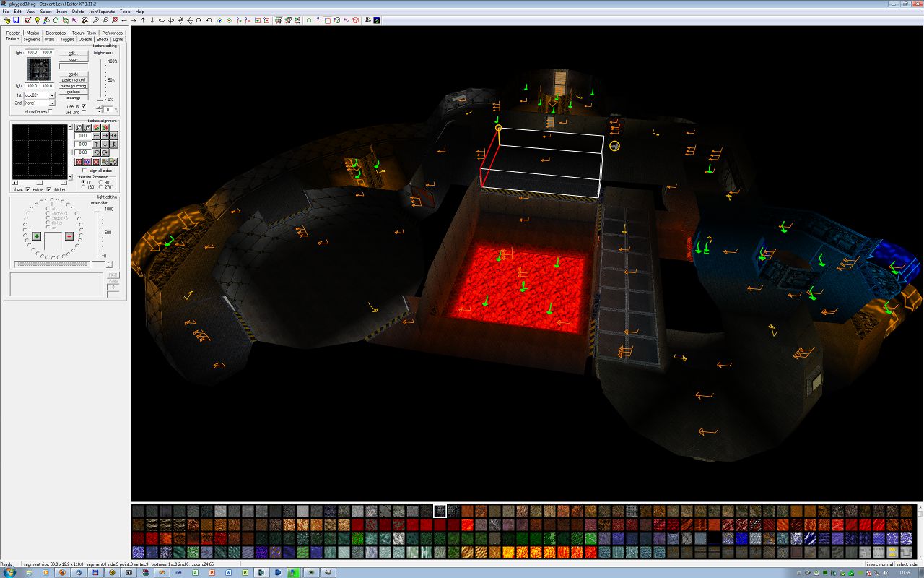The height and width of the screenshot is (578, 924).
Task: Enable align all sides checkbox
Action: 84,171
